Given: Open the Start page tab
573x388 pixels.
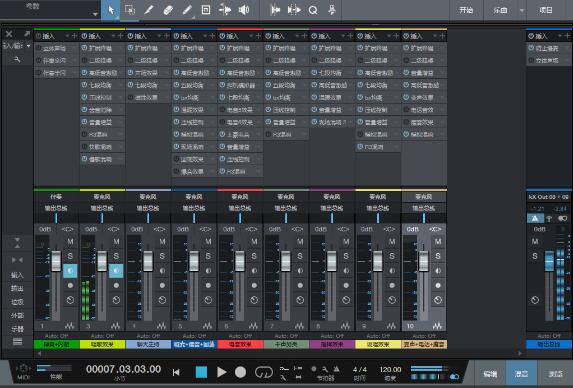Looking at the screenshot, I should click(x=466, y=10).
